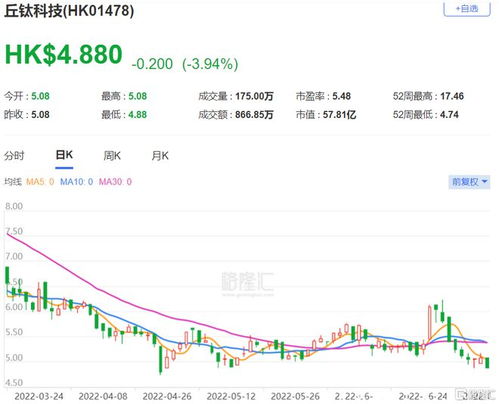Click the MA30 moving average legend
The width and height of the screenshot is (499, 404).
[x=115, y=182]
